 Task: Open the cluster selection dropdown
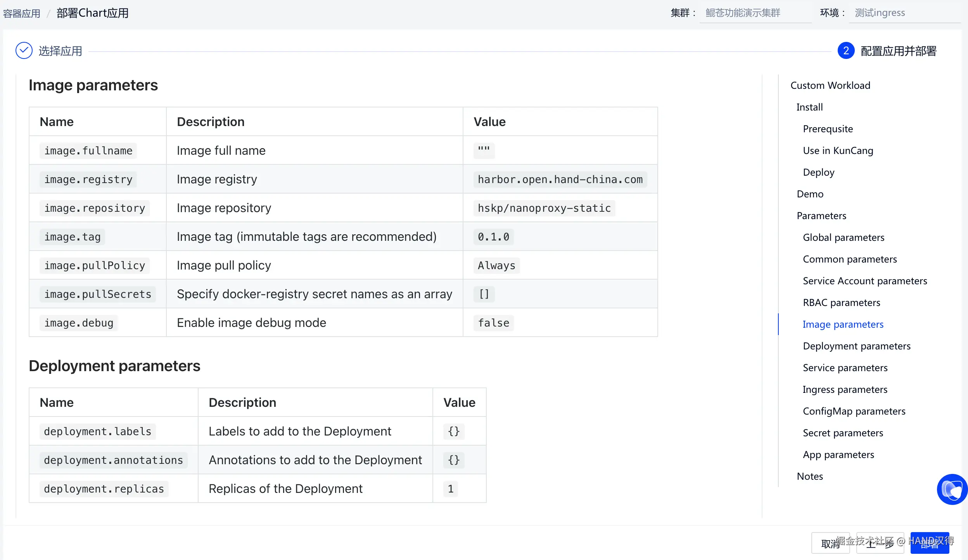point(755,13)
